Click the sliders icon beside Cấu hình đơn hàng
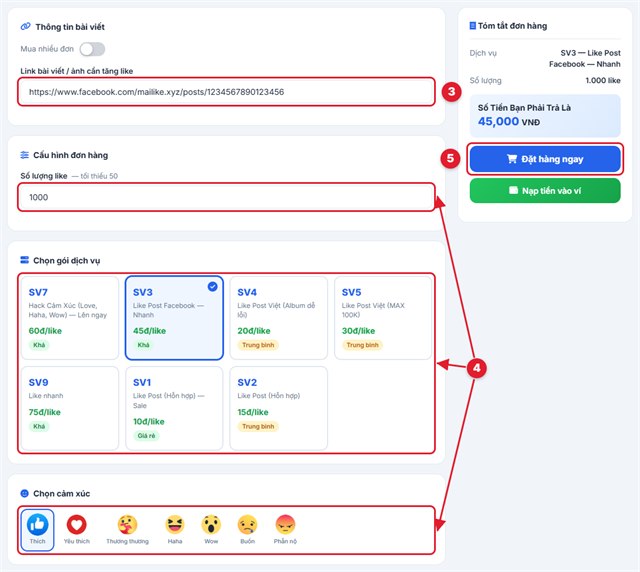Screen dimensions: 640x572 coord(24,155)
